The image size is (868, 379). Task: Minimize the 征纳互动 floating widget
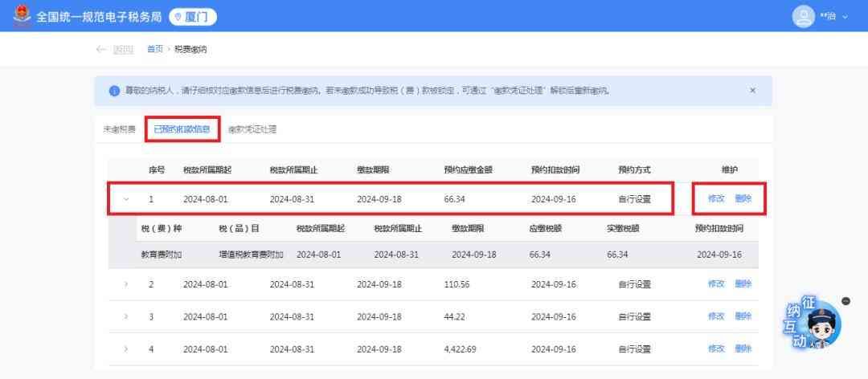click(845, 301)
